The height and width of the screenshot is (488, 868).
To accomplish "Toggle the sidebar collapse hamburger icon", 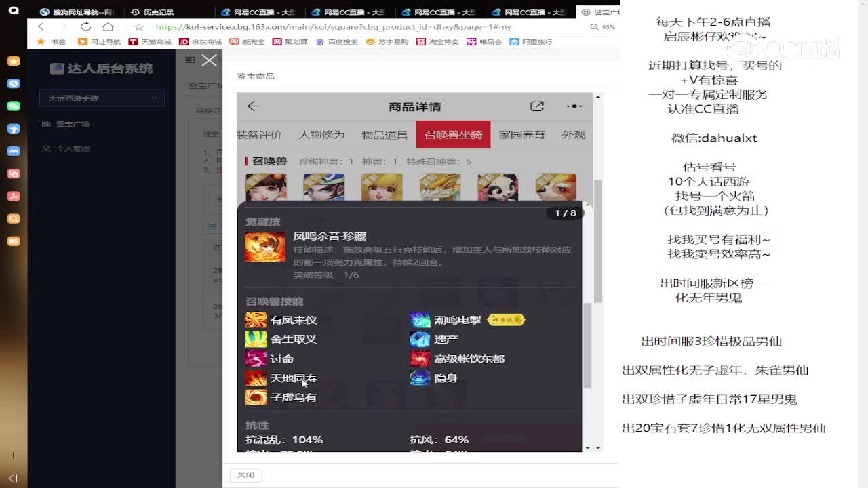I will point(191,60).
